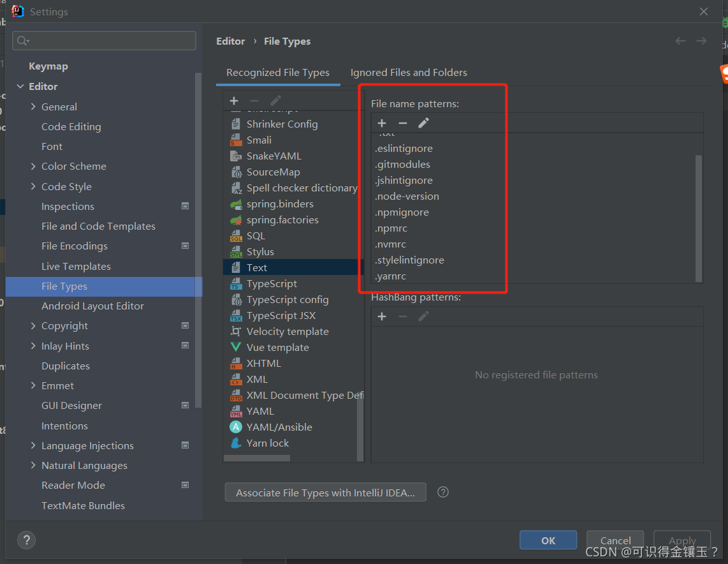Open the Keymap settings page
The height and width of the screenshot is (564, 728).
48,66
